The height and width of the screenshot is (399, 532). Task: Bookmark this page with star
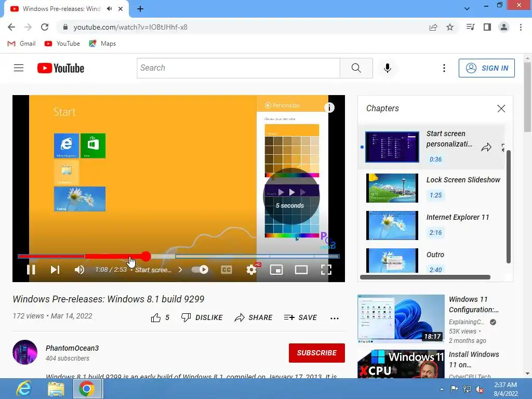click(x=450, y=27)
